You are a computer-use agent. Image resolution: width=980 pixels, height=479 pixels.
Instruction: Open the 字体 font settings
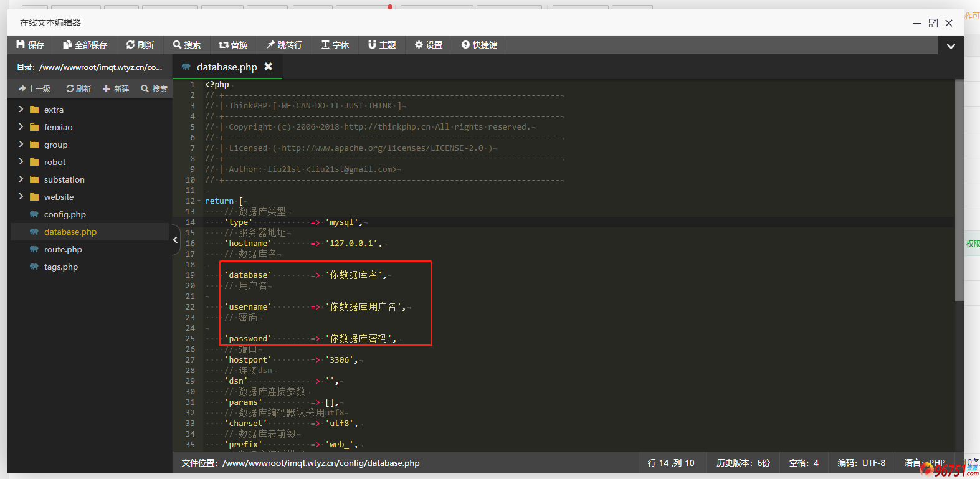(335, 45)
